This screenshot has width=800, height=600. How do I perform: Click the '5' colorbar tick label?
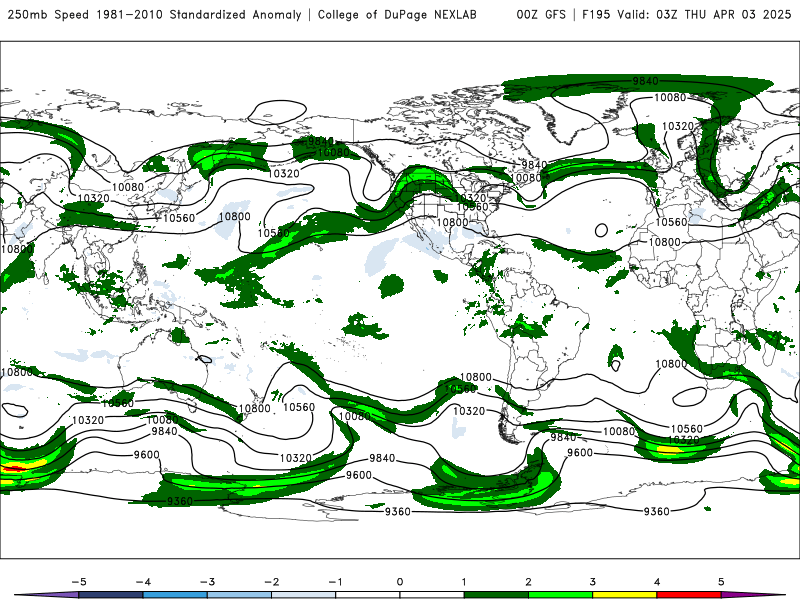(721, 582)
